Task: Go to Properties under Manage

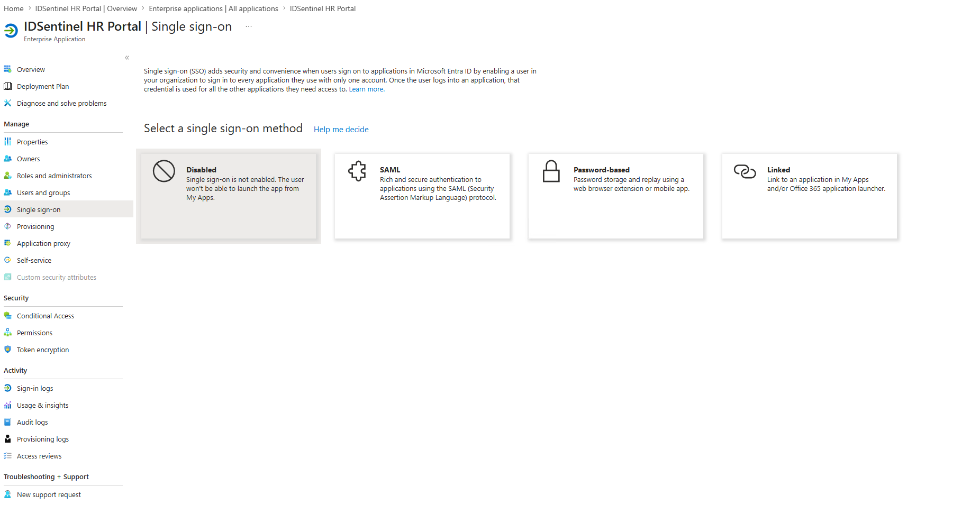Action: coord(32,142)
